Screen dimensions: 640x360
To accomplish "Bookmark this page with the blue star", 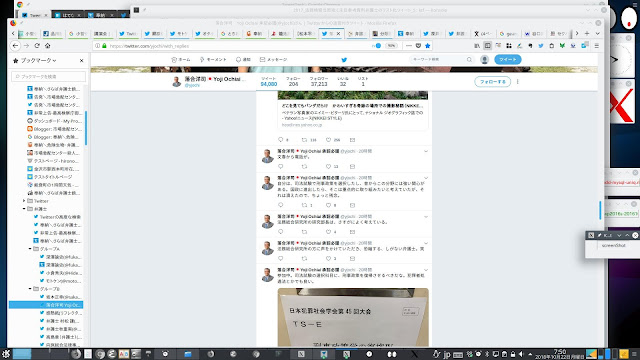I will coord(427,46).
